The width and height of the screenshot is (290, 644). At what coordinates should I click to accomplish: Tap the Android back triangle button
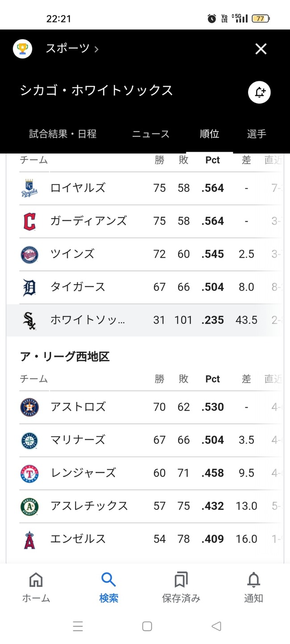[x=216, y=626]
